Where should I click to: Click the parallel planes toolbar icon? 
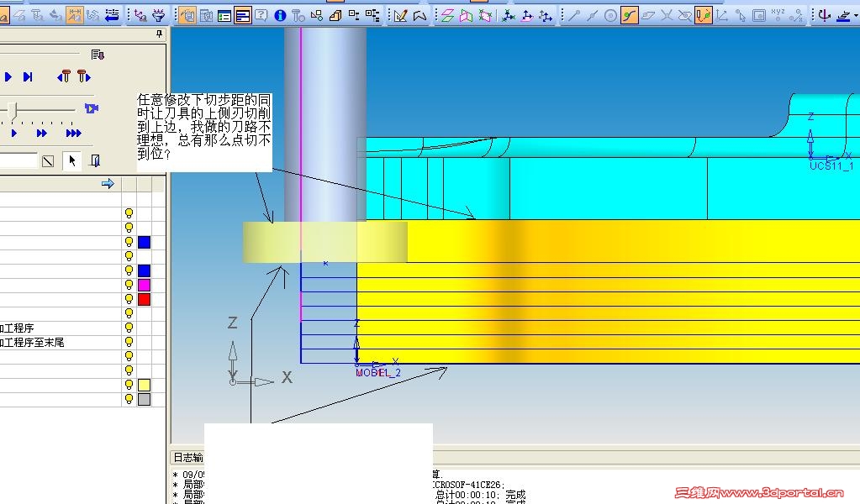[447, 16]
